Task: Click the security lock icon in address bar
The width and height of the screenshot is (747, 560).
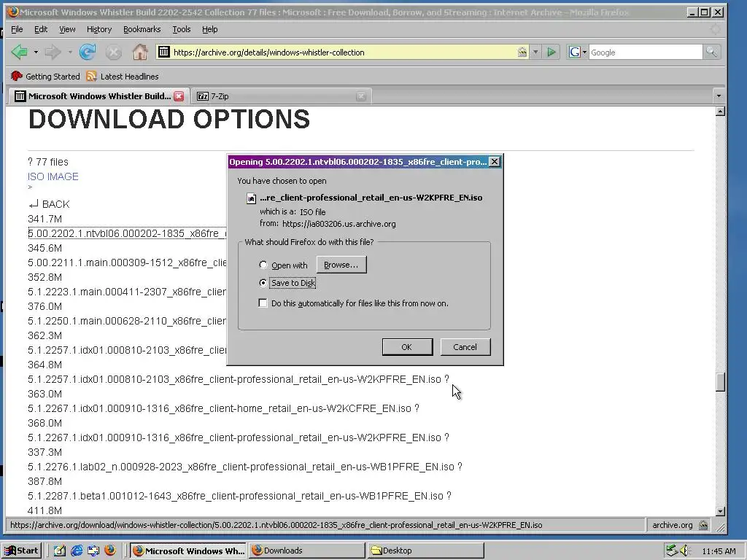Action: tap(522, 52)
